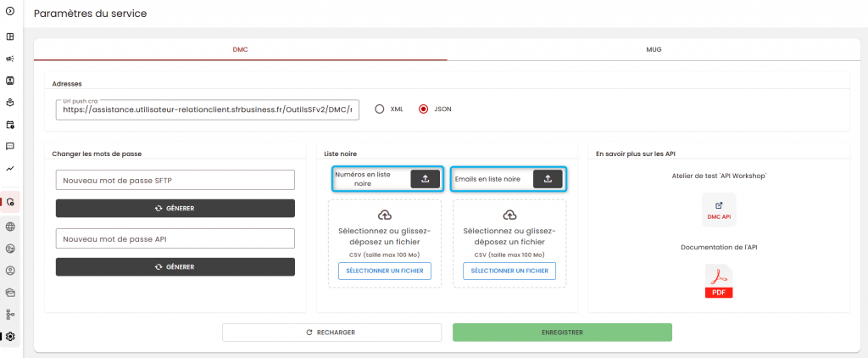Click the Atelier de test 'API Workshop' text

point(719,176)
